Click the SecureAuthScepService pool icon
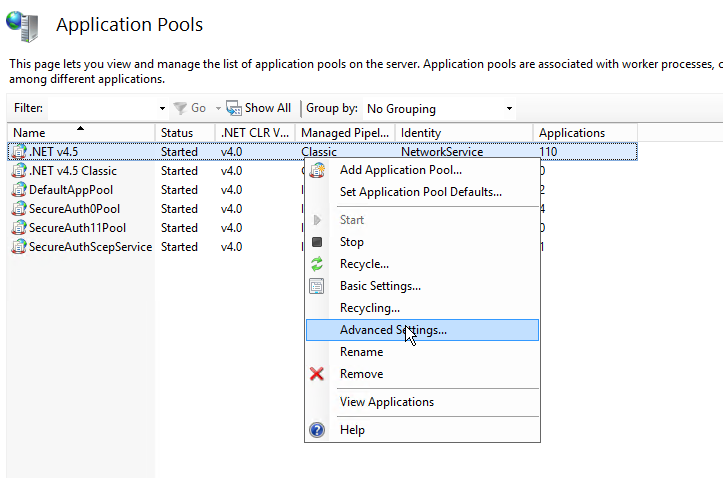 pos(19,247)
